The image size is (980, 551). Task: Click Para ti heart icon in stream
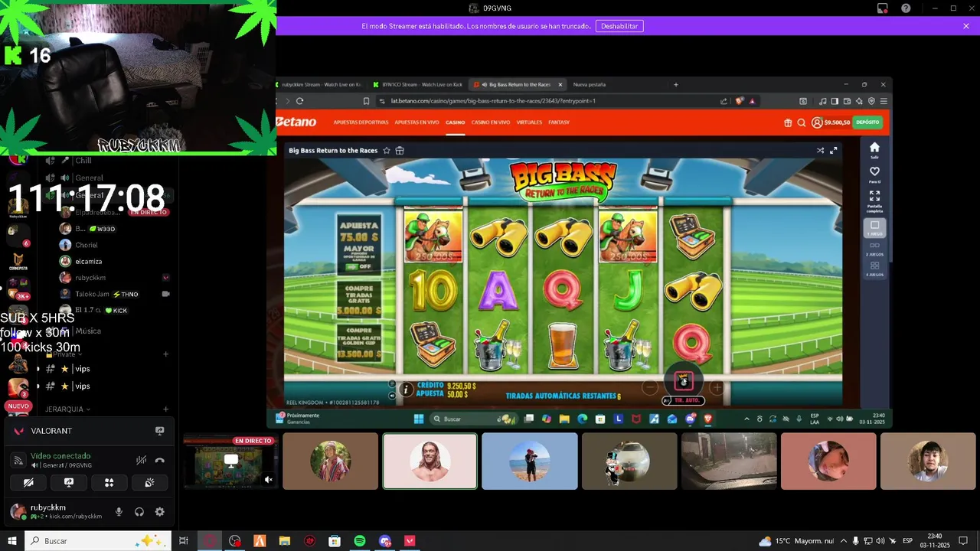tap(874, 174)
